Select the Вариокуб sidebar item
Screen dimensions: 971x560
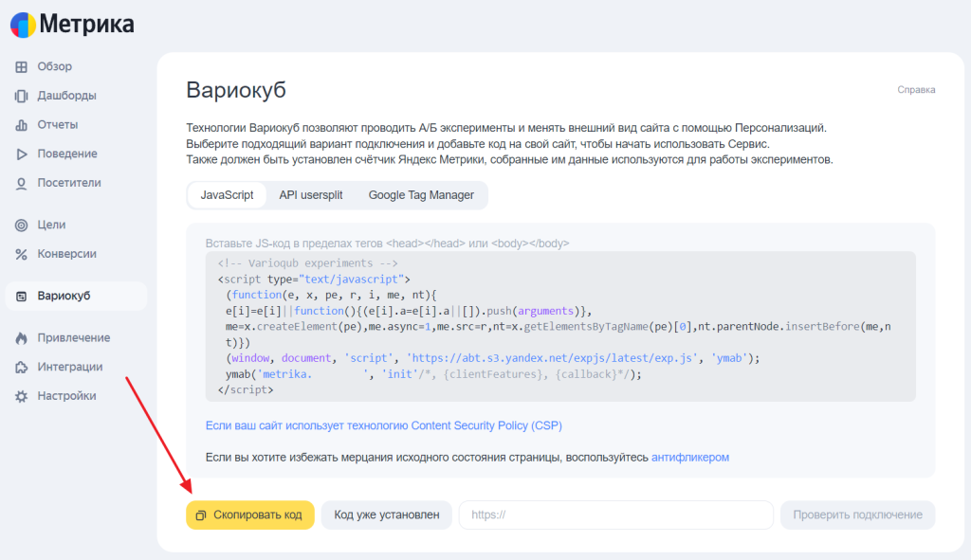[x=76, y=296]
